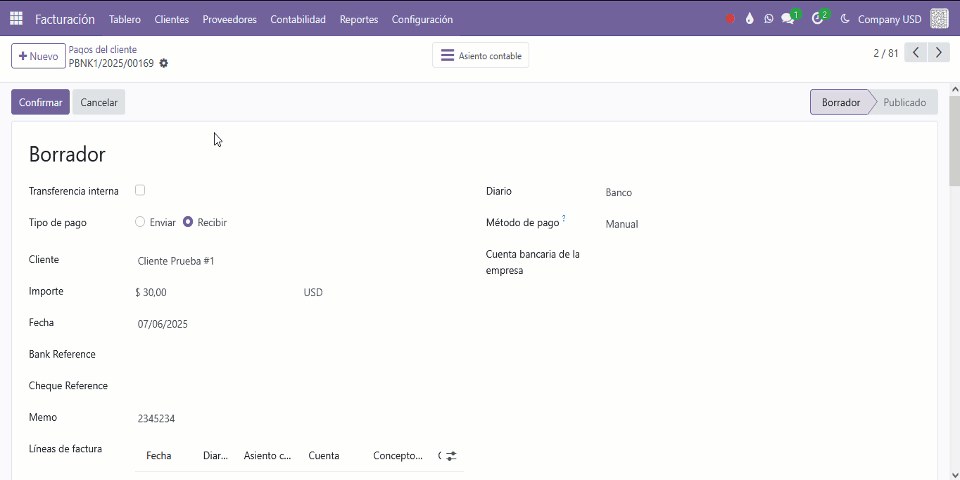Viewport: 960px width, 480px height.
Task: Toggle dark mode moon icon
Action: point(845,19)
